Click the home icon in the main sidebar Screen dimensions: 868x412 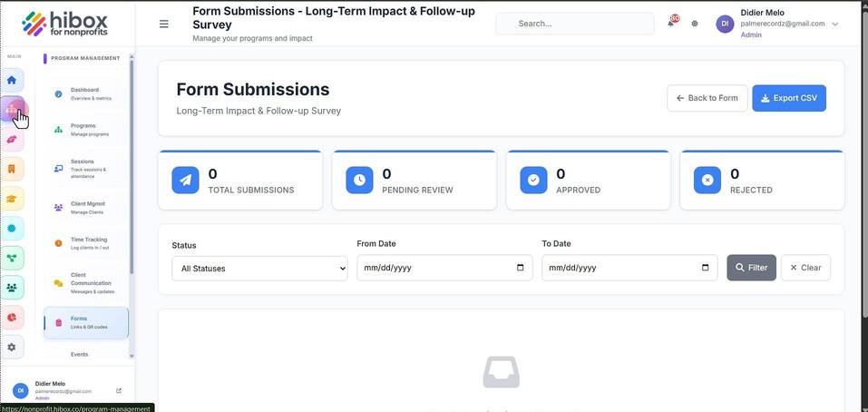pos(12,80)
